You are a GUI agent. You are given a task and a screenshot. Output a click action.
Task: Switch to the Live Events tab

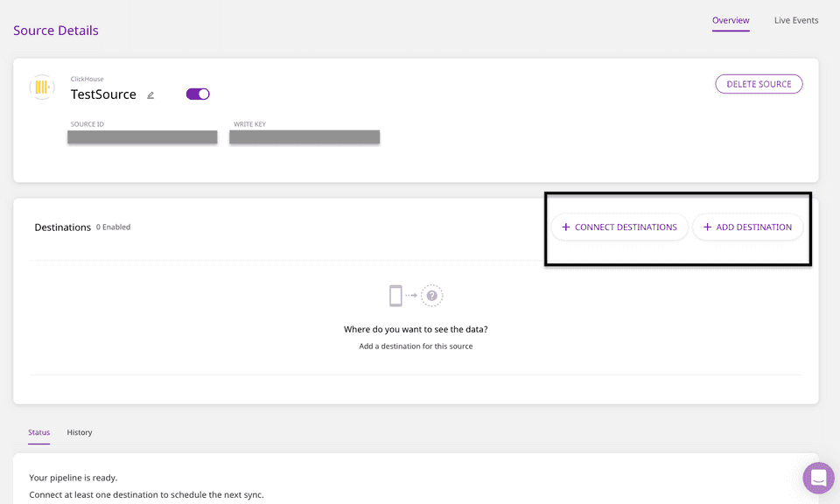796,20
